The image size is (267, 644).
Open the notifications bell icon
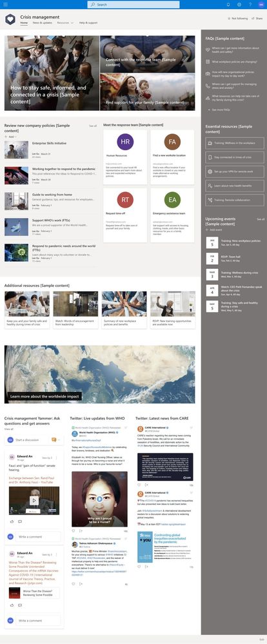tap(228, 5)
